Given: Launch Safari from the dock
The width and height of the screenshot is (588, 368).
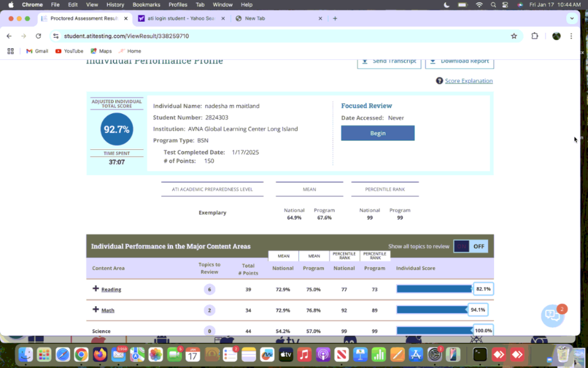Looking at the screenshot, I should 62,354.
